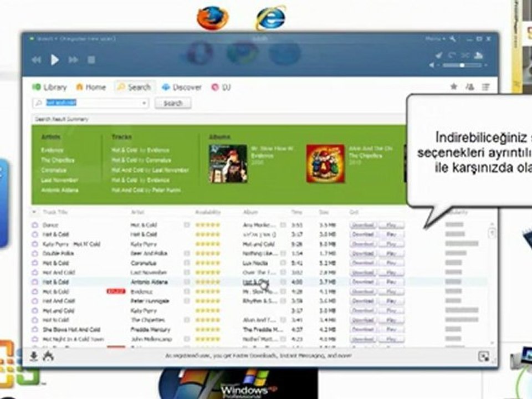Play the Hot Night In A Cold Town track

(391, 339)
